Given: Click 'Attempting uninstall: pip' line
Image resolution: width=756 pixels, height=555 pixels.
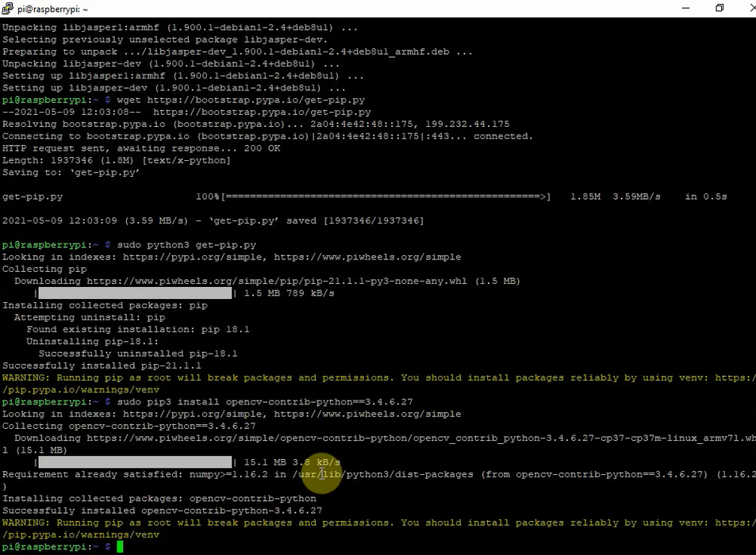Looking at the screenshot, I should pos(90,317).
